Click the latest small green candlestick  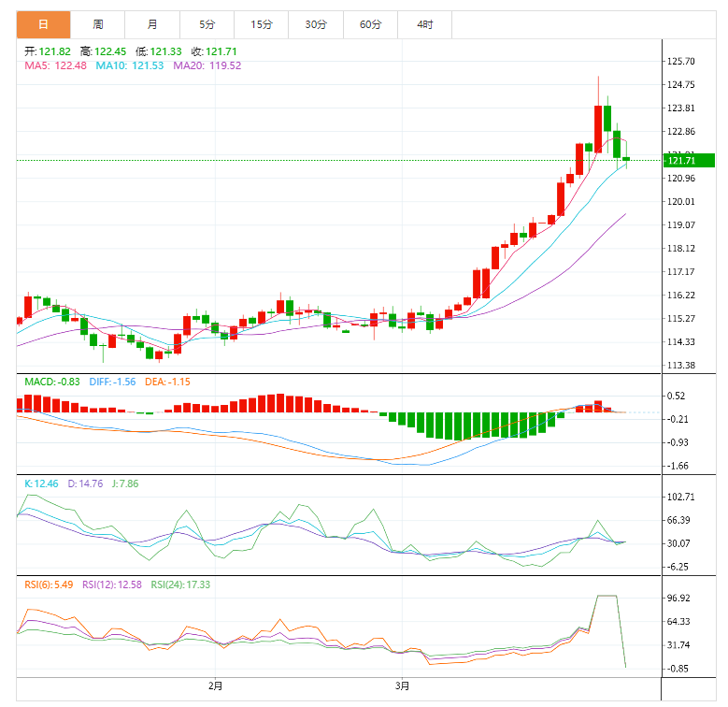[x=626, y=159]
